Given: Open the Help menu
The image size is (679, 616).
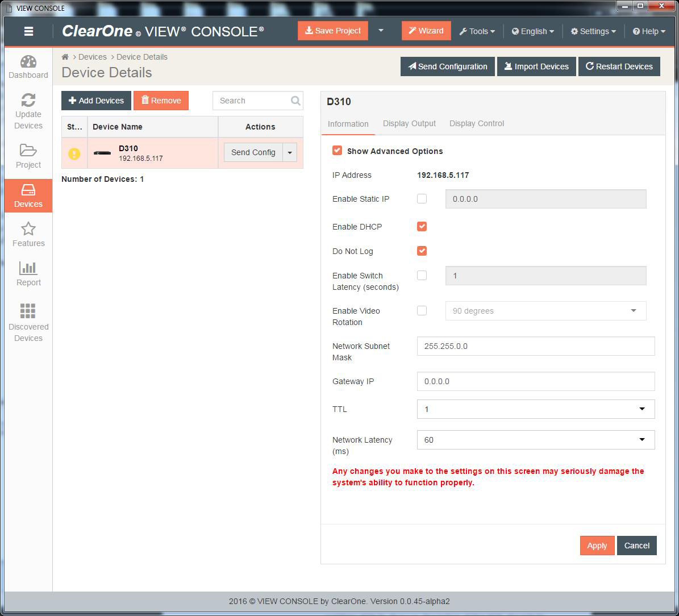Looking at the screenshot, I should [x=649, y=31].
